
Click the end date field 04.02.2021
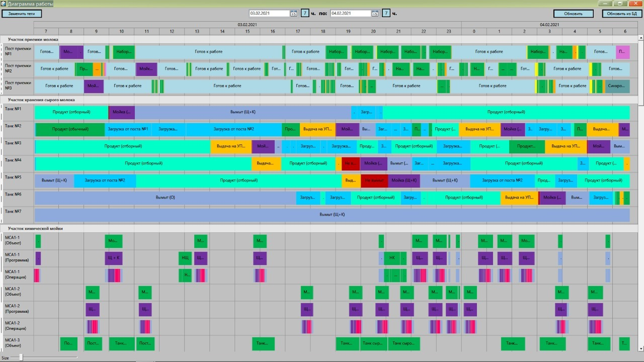click(x=350, y=14)
